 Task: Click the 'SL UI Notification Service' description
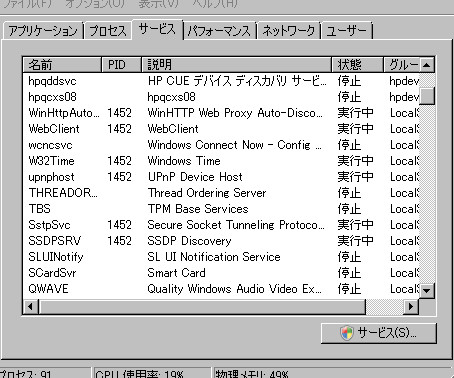coord(214,257)
